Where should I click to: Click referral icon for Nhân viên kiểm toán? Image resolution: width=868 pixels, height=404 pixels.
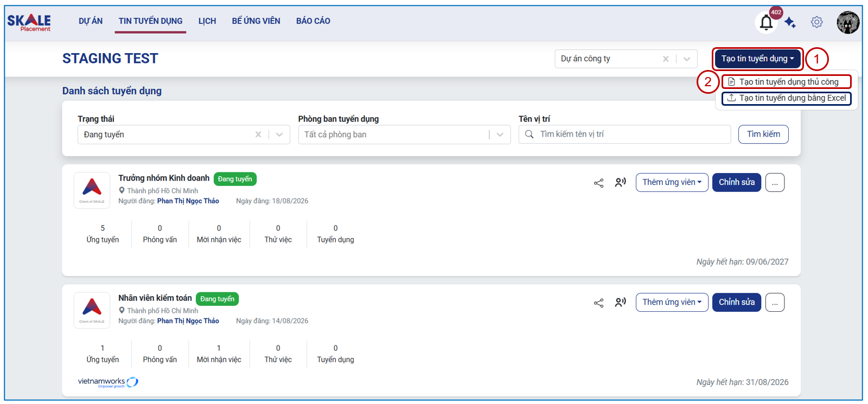pyautogui.click(x=621, y=302)
